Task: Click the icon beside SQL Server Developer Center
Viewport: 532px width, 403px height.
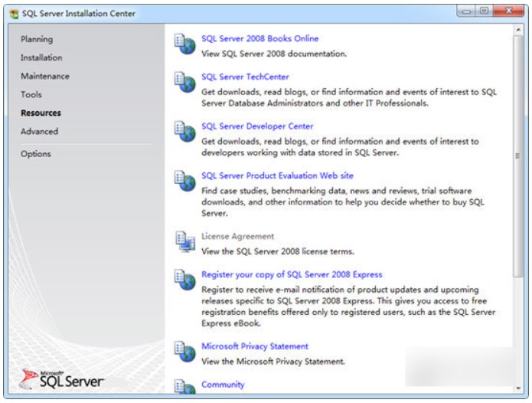Action: 185,131
